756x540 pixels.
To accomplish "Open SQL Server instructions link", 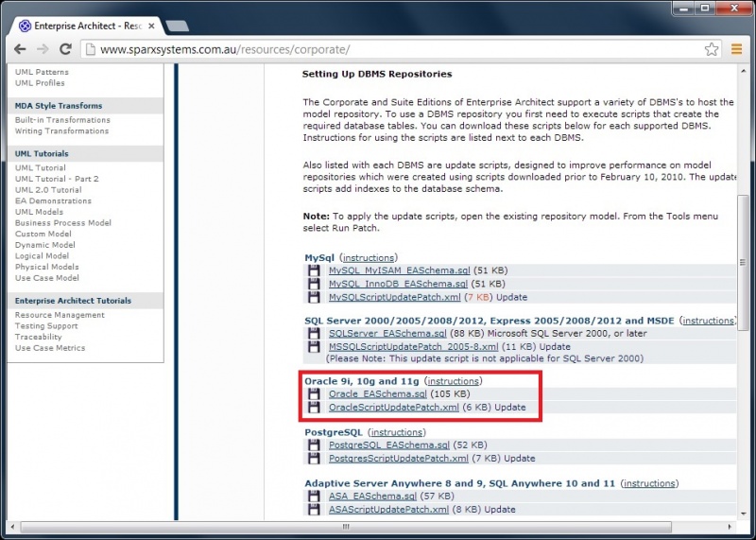I will [708, 321].
